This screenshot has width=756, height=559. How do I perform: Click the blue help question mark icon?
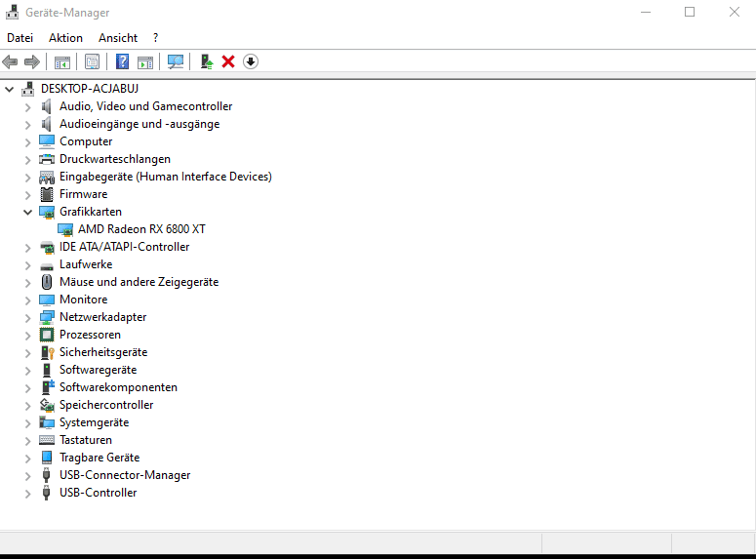pyautogui.click(x=123, y=61)
